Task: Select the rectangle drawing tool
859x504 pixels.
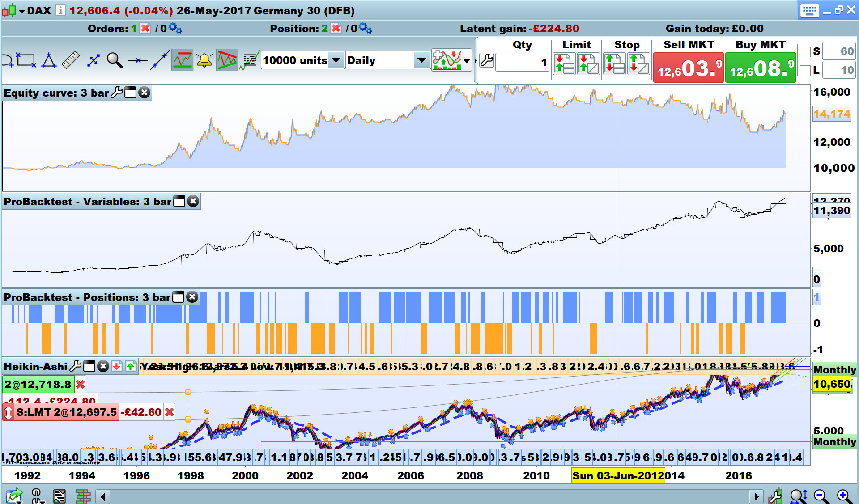Action: pos(26,60)
